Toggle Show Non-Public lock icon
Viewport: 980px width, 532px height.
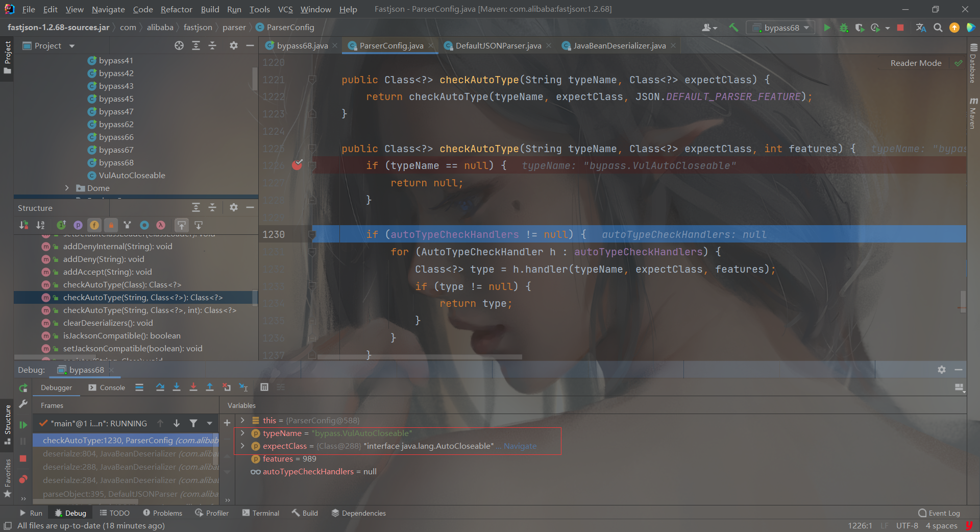pyautogui.click(x=111, y=225)
